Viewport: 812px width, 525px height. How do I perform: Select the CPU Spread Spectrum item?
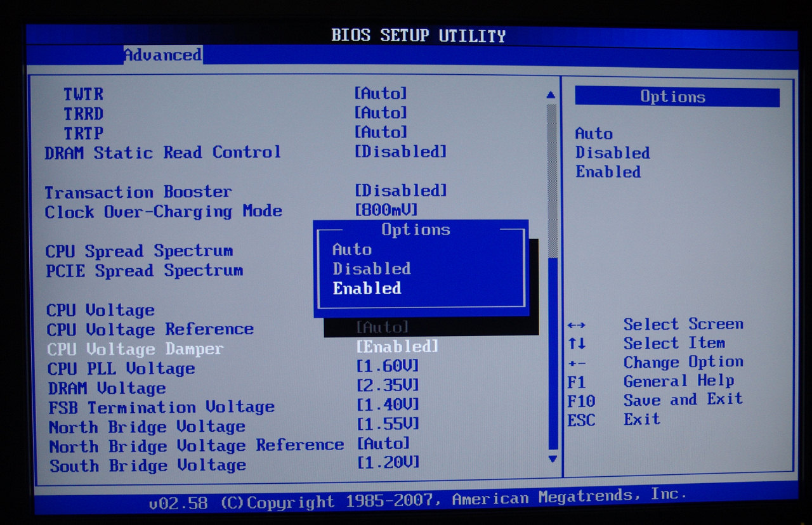[139, 251]
